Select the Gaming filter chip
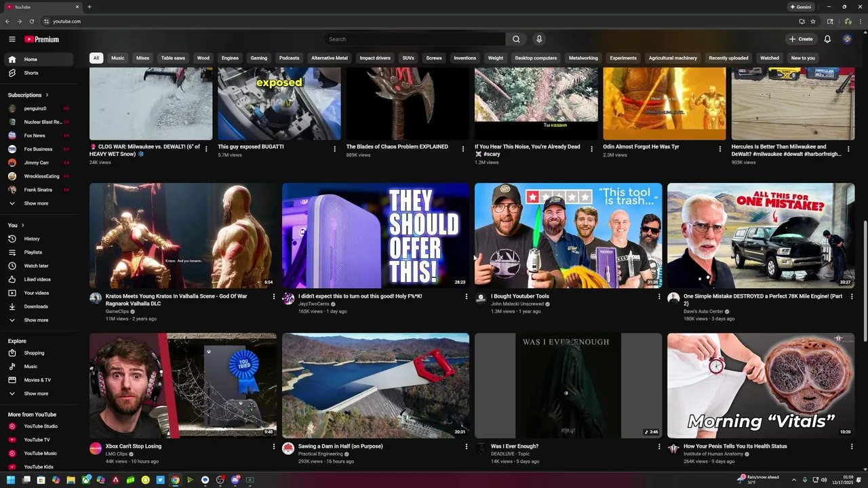868x488 pixels. click(259, 58)
